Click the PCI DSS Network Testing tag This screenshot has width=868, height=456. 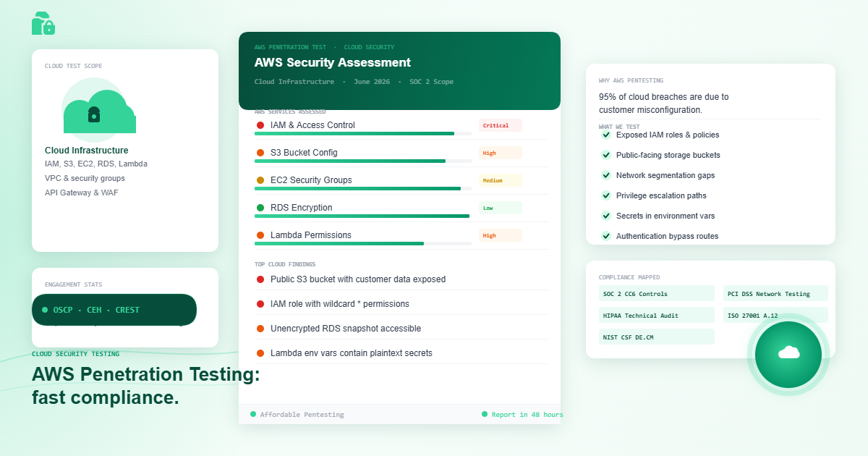tap(775, 293)
